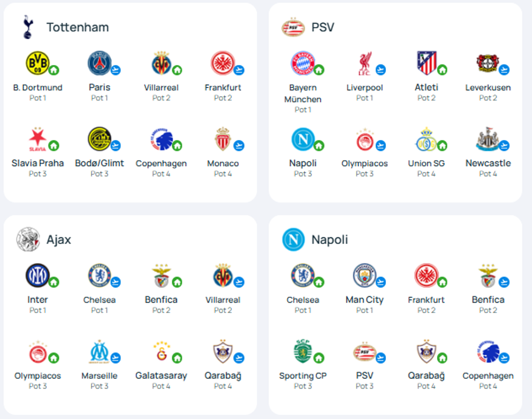
Task: Click the green home icon next to Bayern München
Action: (x=319, y=70)
